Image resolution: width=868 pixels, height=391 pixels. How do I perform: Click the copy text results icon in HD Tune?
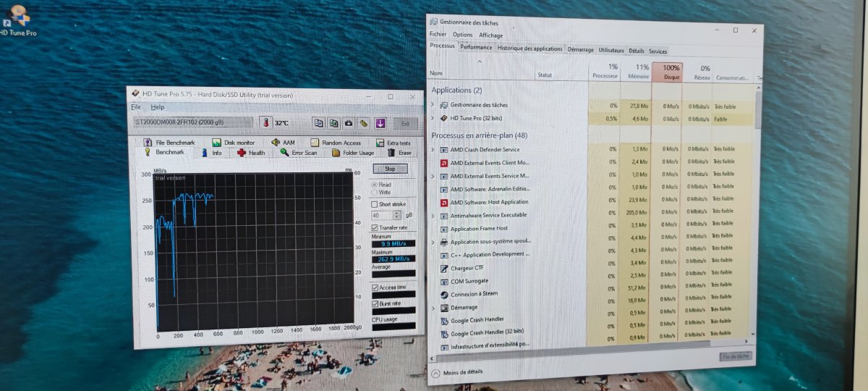pyautogui.click(x=318, y=122)
